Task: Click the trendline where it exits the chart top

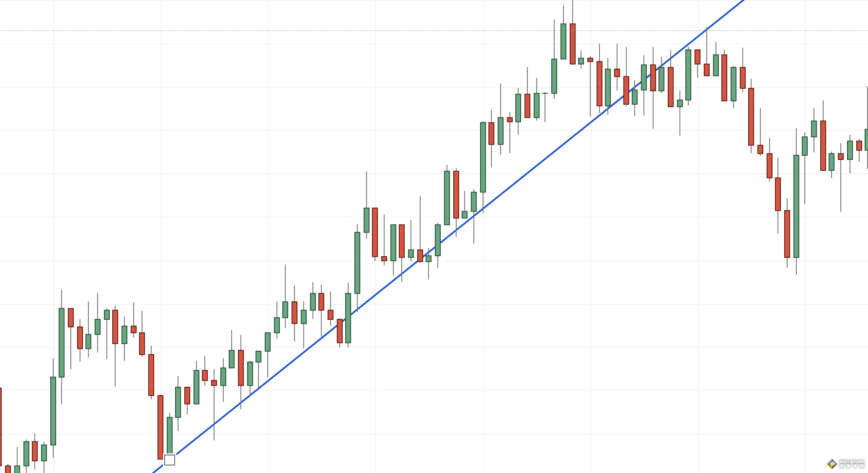Action: click(x=741, y=2)
